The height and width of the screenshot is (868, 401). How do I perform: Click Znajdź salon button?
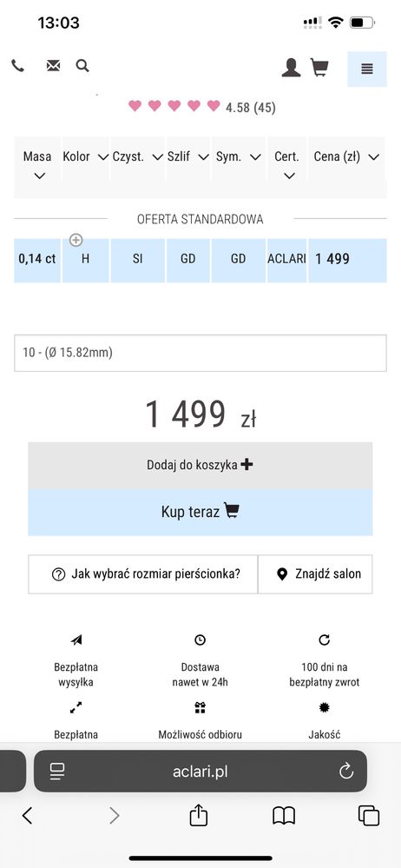pyautogui.click(x=315, y=574)
